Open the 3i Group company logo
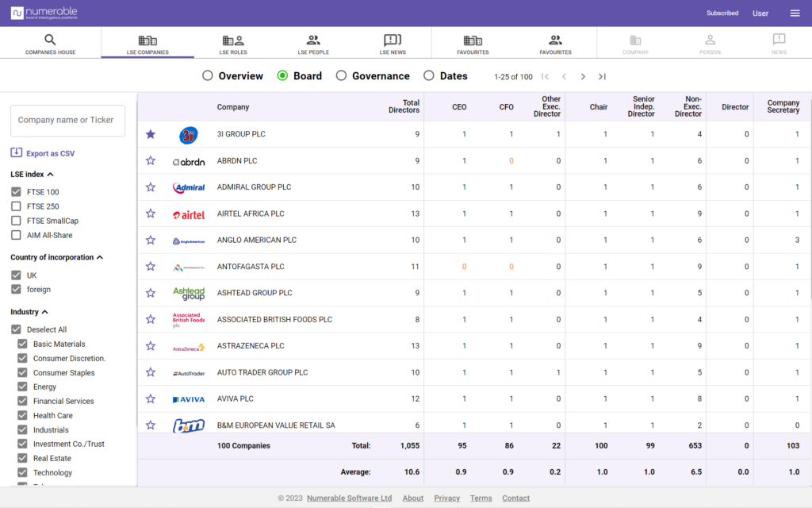812x508 pixels. point(189,135)
